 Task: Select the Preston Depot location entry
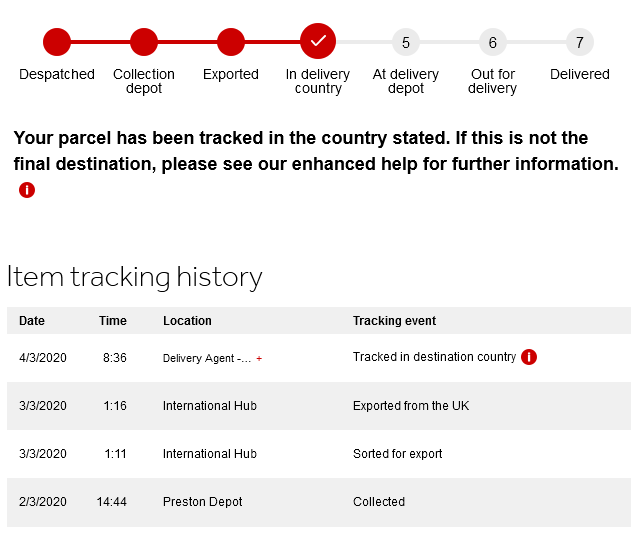pyautogui.click(x=203, y=502)
